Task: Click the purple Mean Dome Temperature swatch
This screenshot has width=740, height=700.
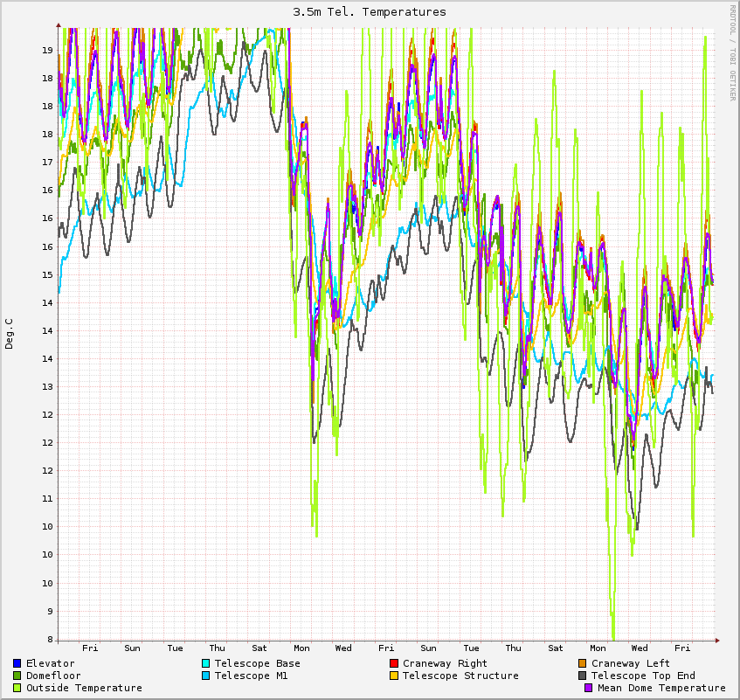Action: coord(588,688)
